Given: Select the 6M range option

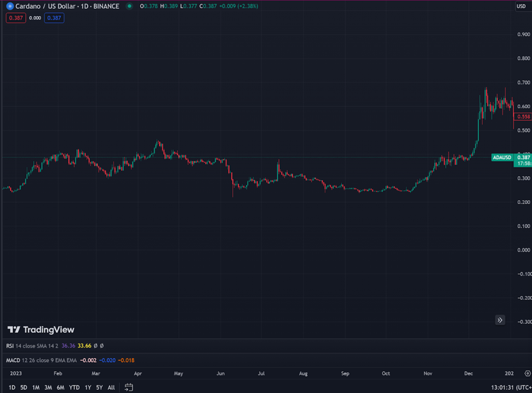Looking at the screenshot, I should click(60, 387).
